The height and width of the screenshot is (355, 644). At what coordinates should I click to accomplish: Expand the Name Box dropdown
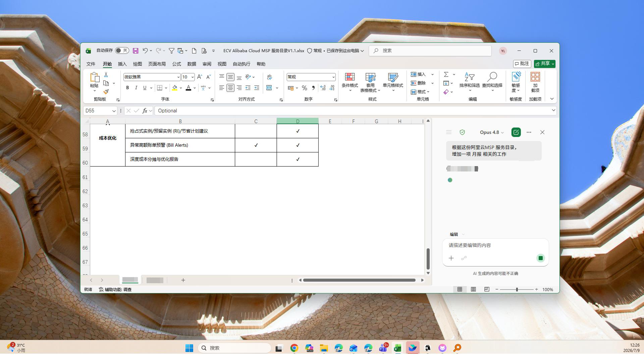pos(114,111)
